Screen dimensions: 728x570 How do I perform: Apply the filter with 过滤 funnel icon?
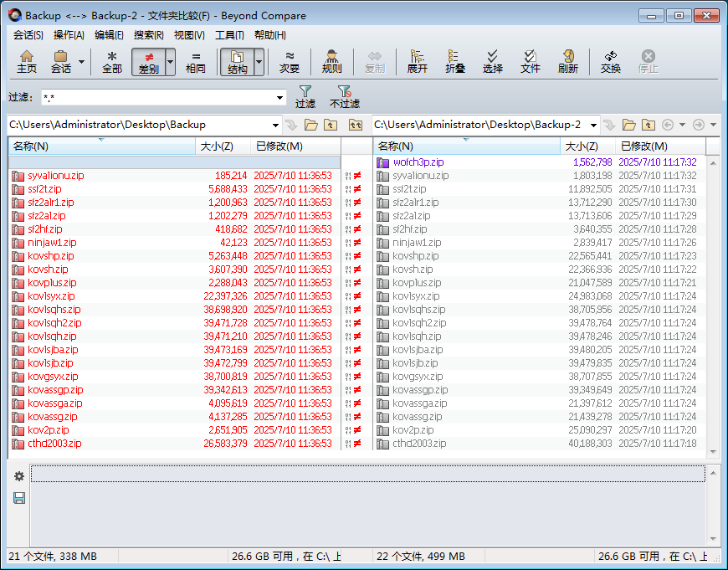click(x=305, y=97)
